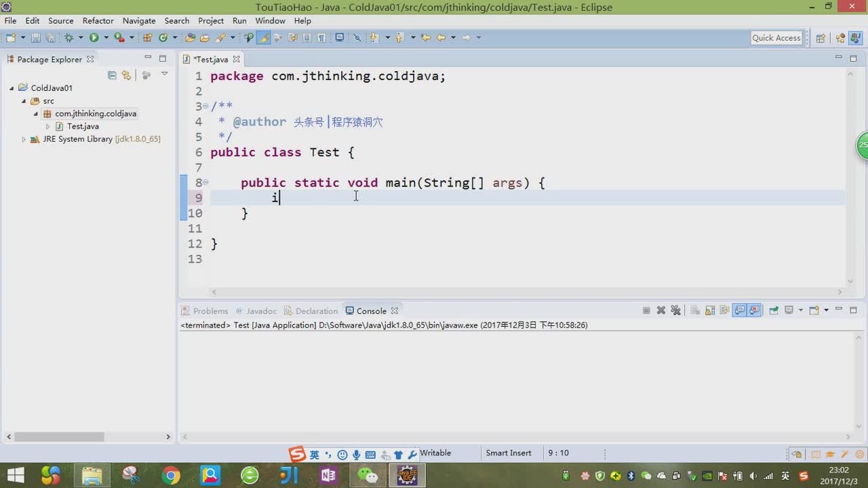Expand JRE System Library node
This screenshot has width=868, height=488.
click(x=24, y=139)
